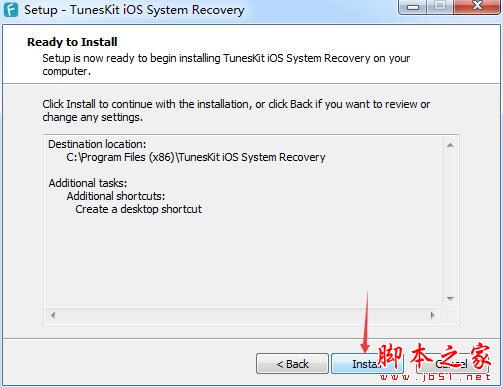503x388 pixels.
Task: Click the greyed-out maximize button
Action: pyautogui.click(x=440, y=7)
